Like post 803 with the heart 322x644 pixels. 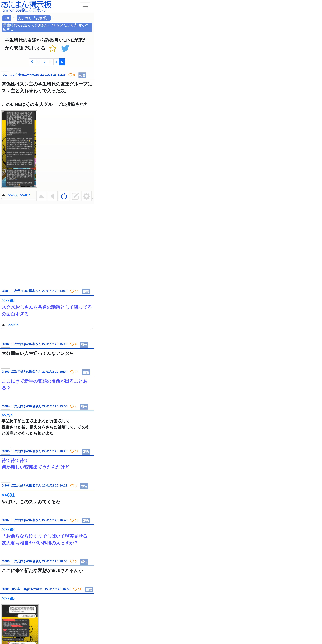coord(72,372)
